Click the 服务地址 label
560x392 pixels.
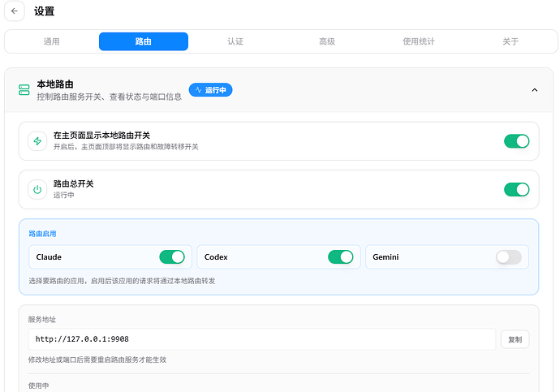(42, 320)
